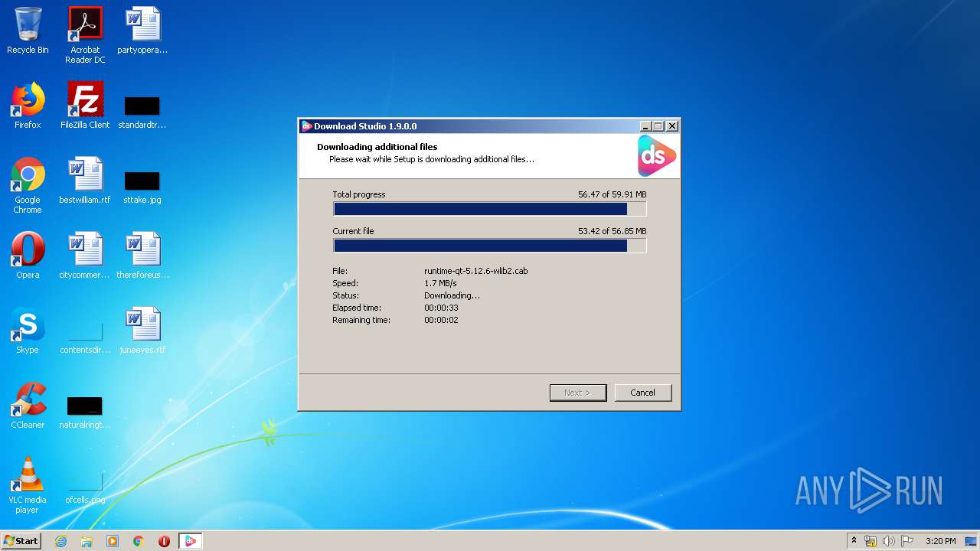The height and width of the screenshot is (551, 980).
Task: Minimize the Download Studio installer window
Action: (x=645, y=126)
